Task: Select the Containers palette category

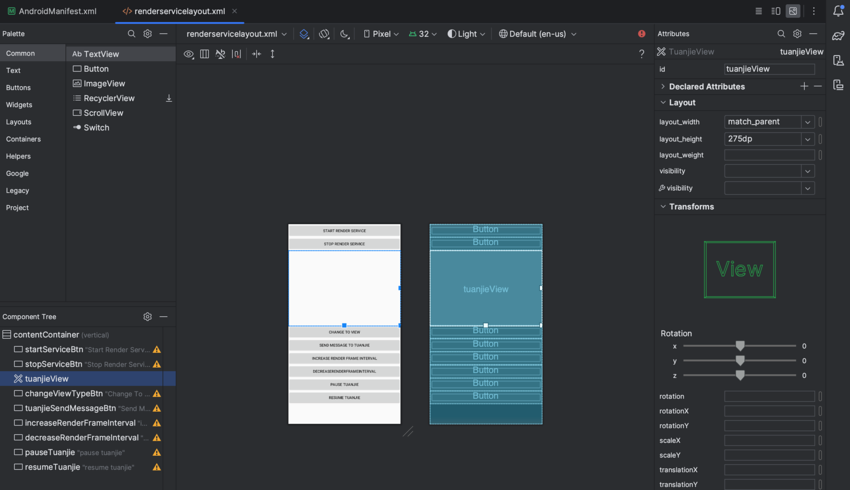Action: (x=23, y=139)
